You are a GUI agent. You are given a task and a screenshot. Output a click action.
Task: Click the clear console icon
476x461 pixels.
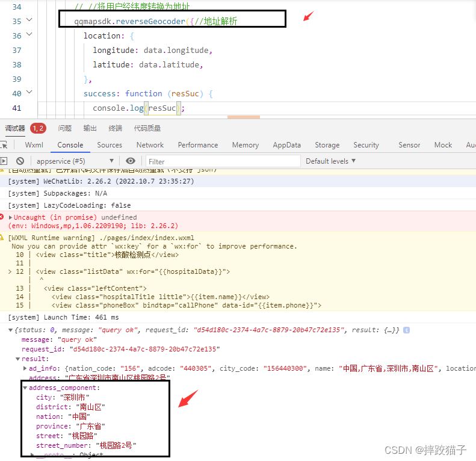[20, 161]
